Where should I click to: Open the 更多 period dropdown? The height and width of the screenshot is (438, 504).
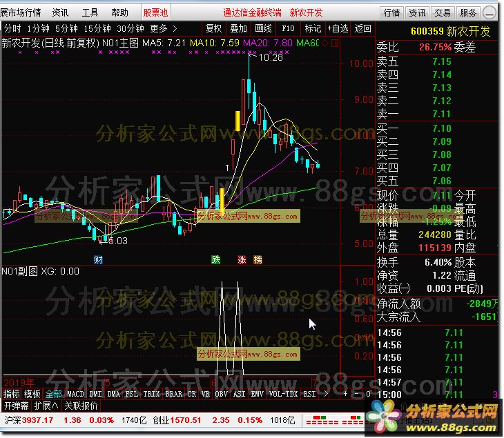[x=159, y=29]
